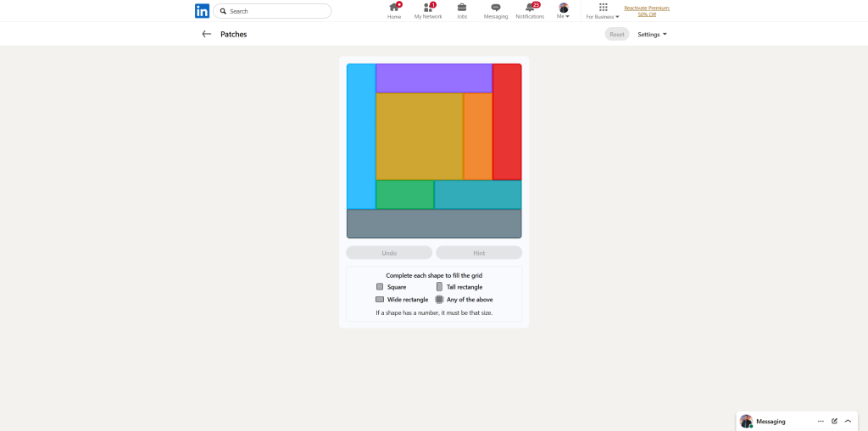The height and width of the screenshot is (431, 868).
Task: Select the light blue tall patch
Action: [x=361, y=136]
